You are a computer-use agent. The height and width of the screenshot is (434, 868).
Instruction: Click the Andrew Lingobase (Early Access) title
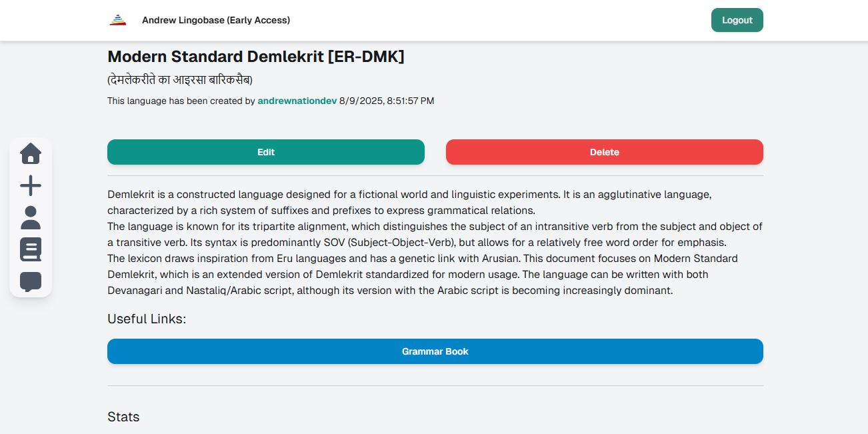click(216, 20)
